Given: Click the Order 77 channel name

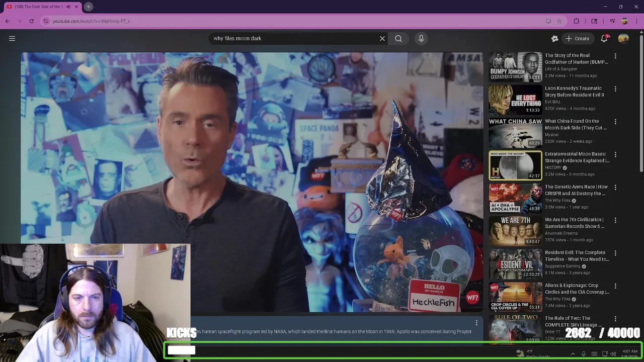Looking at the screenshot, I should (x=552, y=332).
